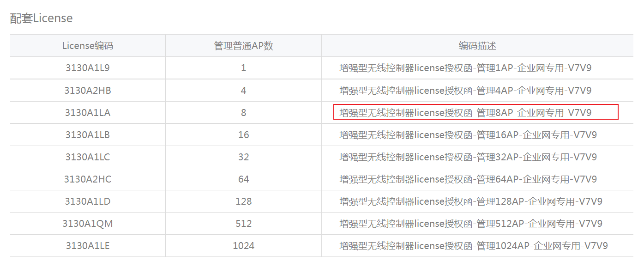Viewport: 644px width, 262px height.
Task: Click license code 3130A2HC
Action: click(x=88, y=179)
